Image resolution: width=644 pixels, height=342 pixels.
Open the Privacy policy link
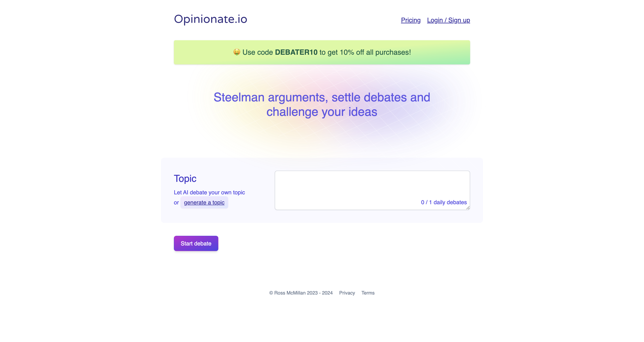(x=347, y=293)
